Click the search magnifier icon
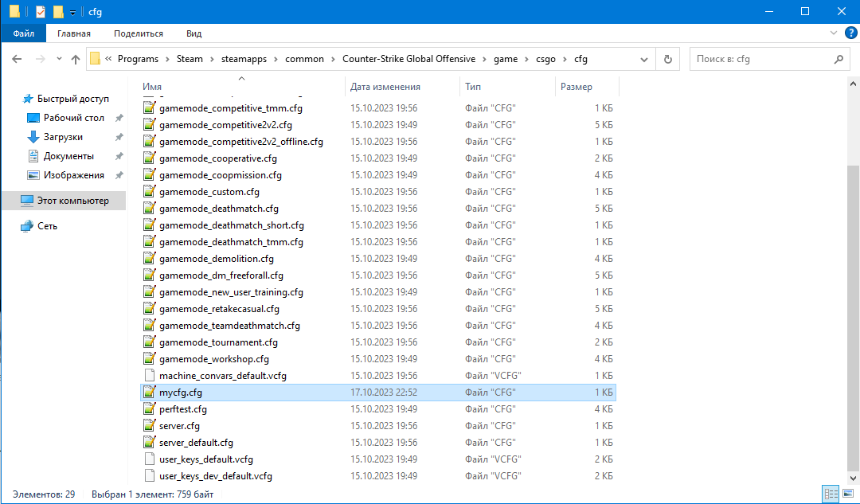This screenshot has height=504, width=860. (x=838, y=59)
